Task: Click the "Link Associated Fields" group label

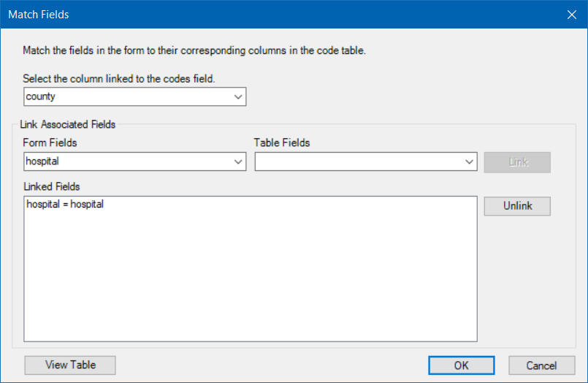Action: (67, 124)
